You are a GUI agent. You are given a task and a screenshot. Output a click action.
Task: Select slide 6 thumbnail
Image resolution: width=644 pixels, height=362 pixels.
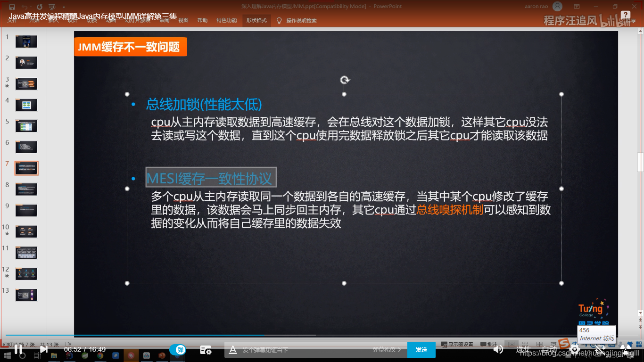tap(26, 147)
